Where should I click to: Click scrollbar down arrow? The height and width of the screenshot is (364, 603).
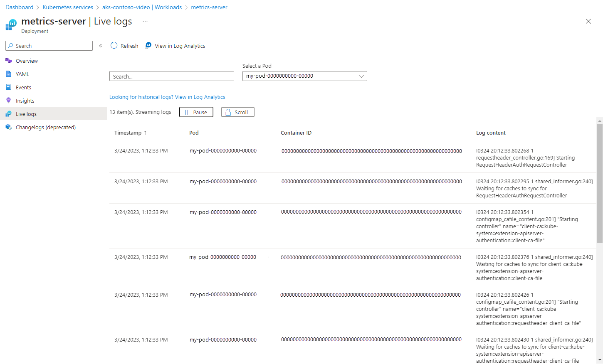click(x=600, y=360)
